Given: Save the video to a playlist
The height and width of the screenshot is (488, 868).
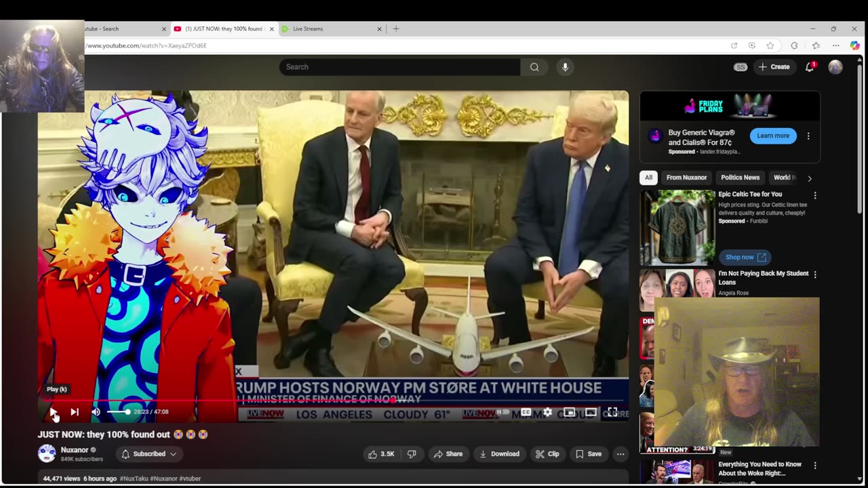Looking at the screenshot, I should (x=589, y=454).
